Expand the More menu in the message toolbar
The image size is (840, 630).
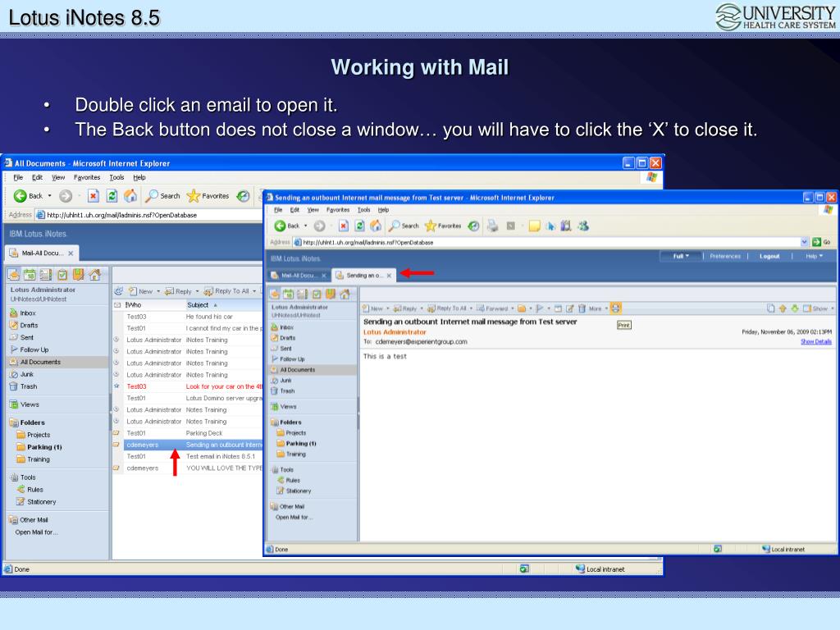(598, 308)
